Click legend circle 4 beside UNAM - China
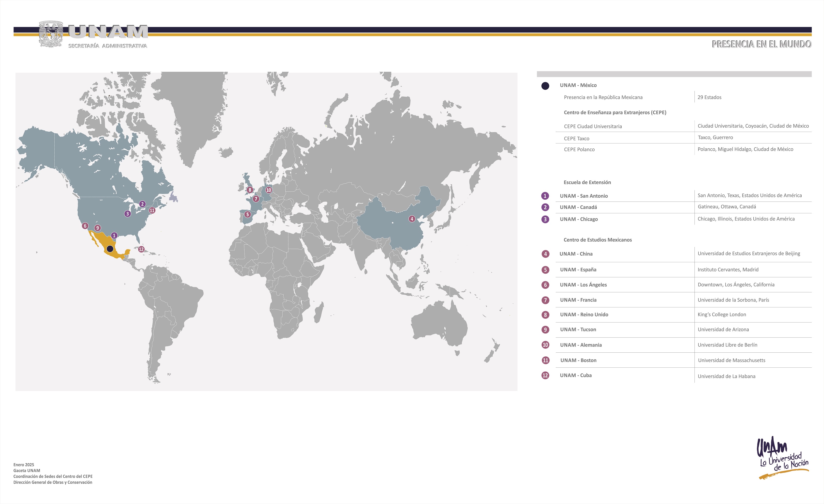 (x=545, y=254)
